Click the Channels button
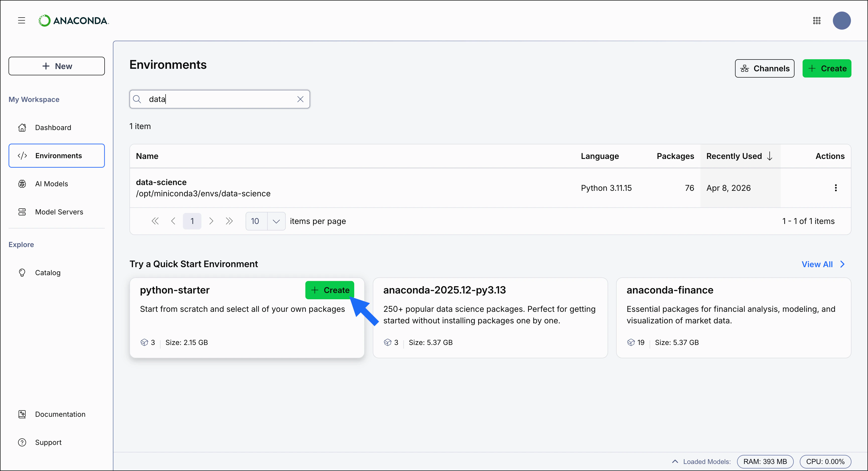Screen dimensions: 868x471 [x=764, y=69]
